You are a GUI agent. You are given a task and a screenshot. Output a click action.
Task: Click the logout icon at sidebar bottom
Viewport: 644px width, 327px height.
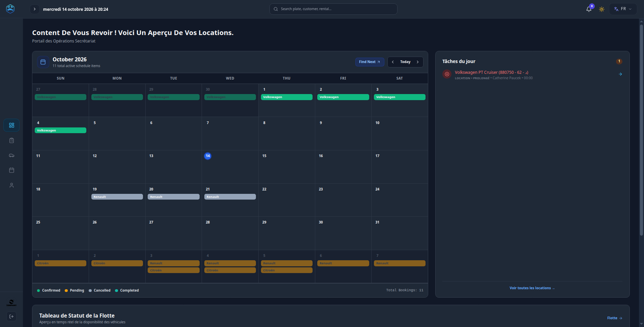click(x=11, y=317)
